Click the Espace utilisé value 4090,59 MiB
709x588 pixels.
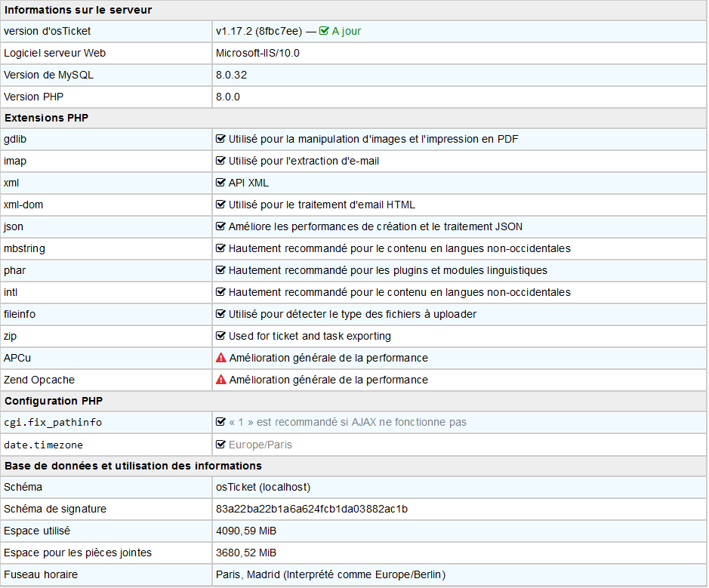point(246,531)
